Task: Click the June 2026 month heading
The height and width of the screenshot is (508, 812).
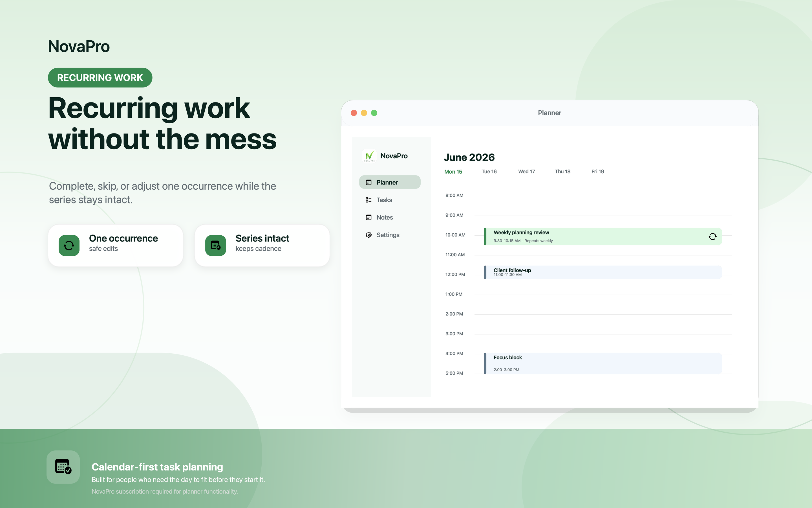Action: 469,157
